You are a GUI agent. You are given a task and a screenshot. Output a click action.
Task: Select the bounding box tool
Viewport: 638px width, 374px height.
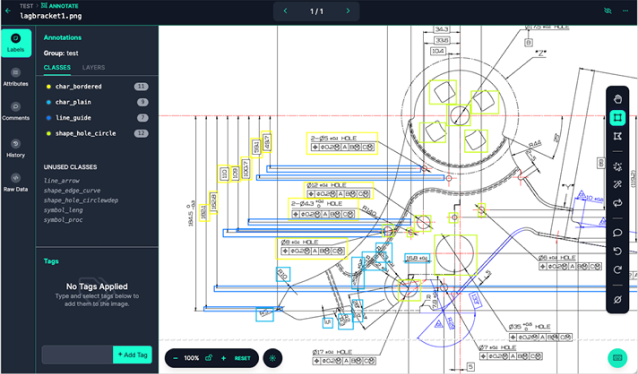coord(617,118)
